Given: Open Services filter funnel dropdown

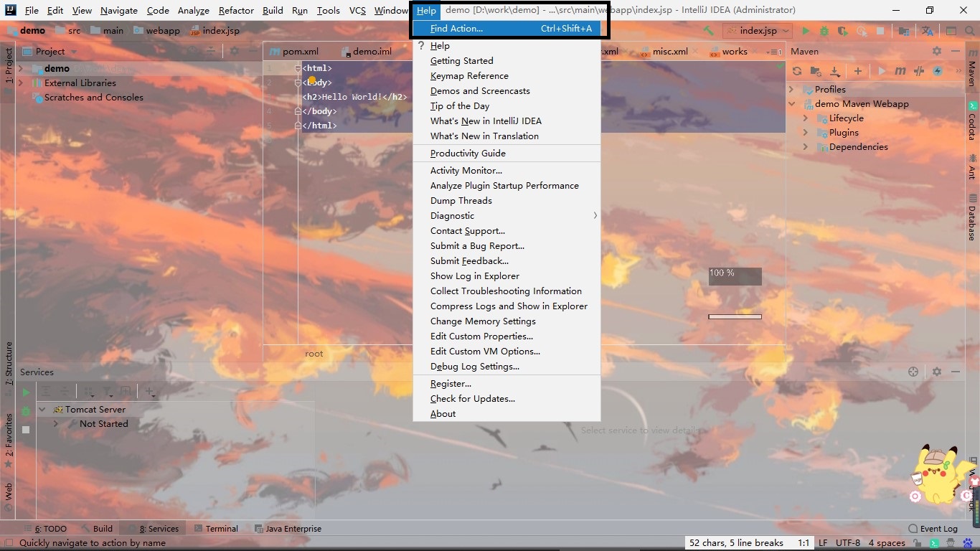Looking at the screenshot, I should pos(108,392).
